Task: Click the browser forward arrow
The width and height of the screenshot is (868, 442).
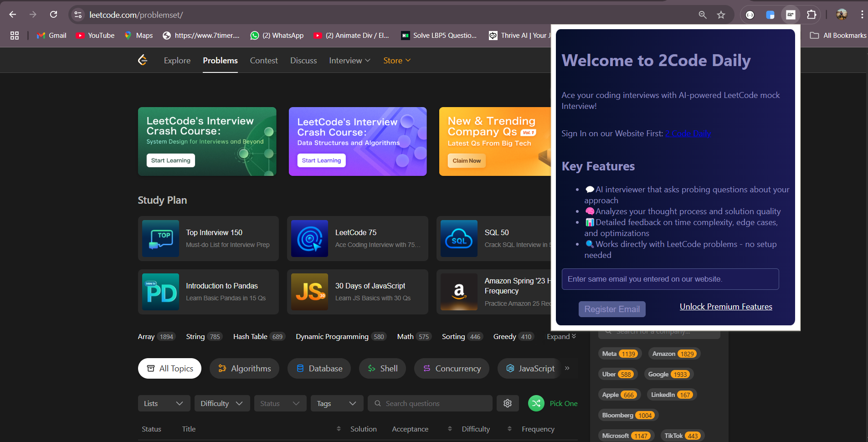Action: (33, 15)
